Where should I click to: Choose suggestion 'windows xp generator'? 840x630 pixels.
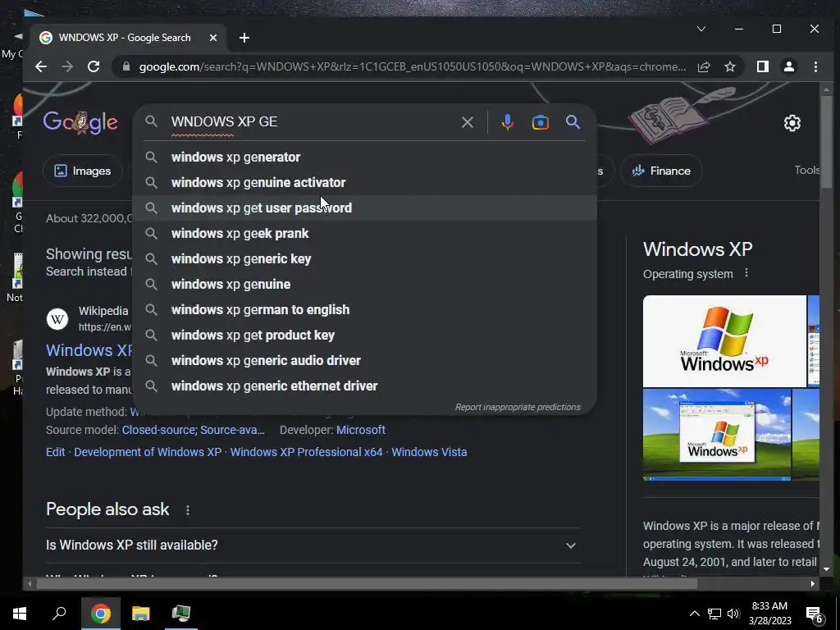click(364, 157)
